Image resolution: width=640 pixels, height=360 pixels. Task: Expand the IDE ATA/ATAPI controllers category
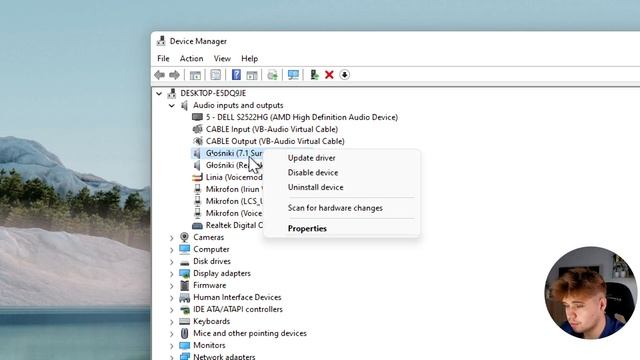[172, 310]
